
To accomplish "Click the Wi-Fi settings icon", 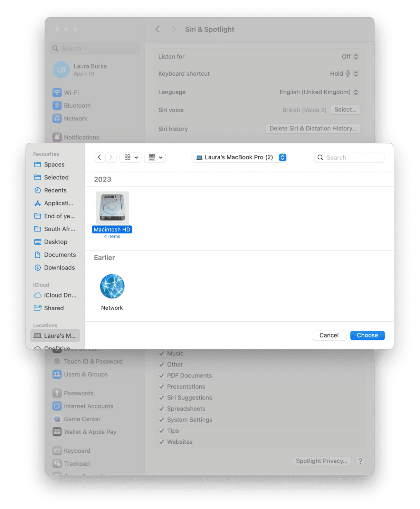I will 57,93.
